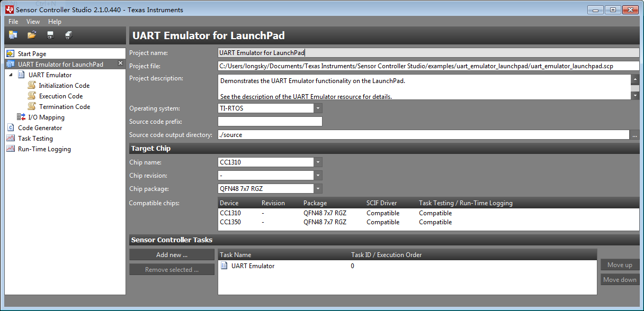Viewport: 644px width, 311px height.
Task: Collapse the UART Emulator tree node
Action: coord(11,75)
